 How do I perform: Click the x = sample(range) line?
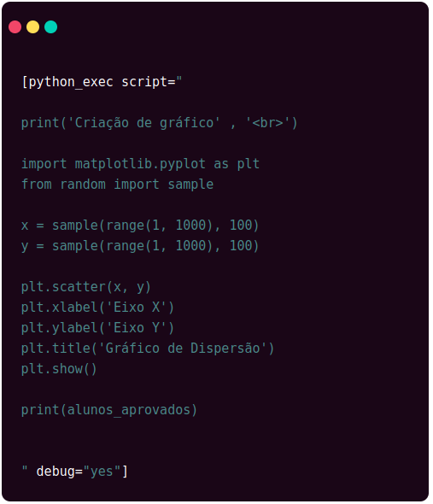140,226
